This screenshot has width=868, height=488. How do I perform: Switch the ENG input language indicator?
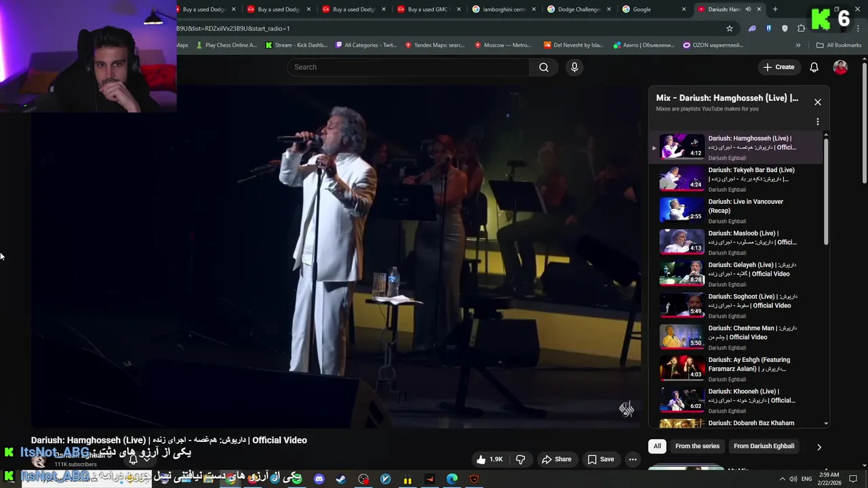click(x=806, y=479)
